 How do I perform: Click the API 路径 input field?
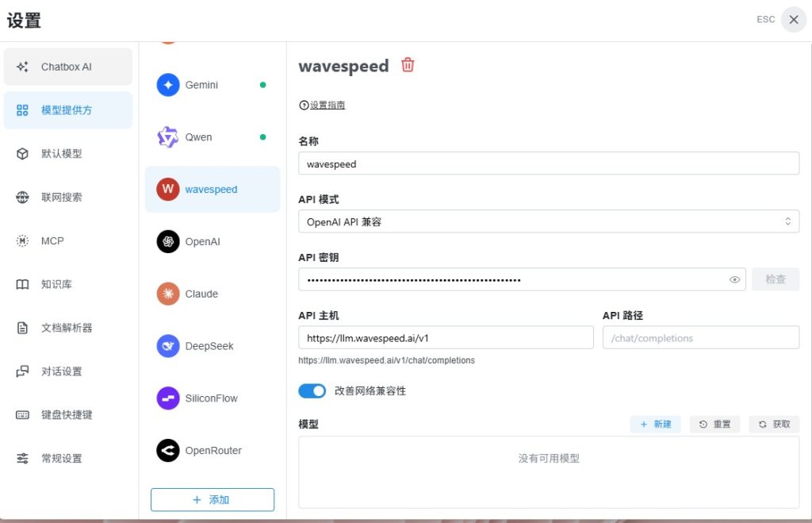coord(701,337)
